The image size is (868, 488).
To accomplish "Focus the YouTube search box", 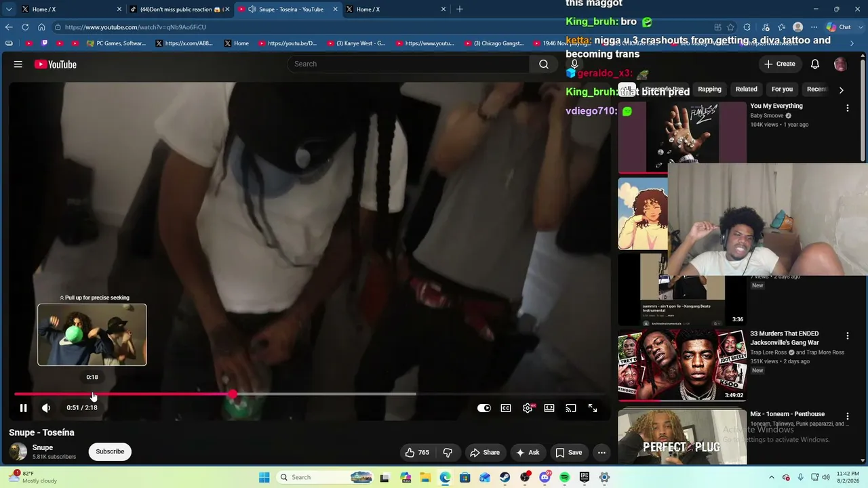I will pos(408,64).
